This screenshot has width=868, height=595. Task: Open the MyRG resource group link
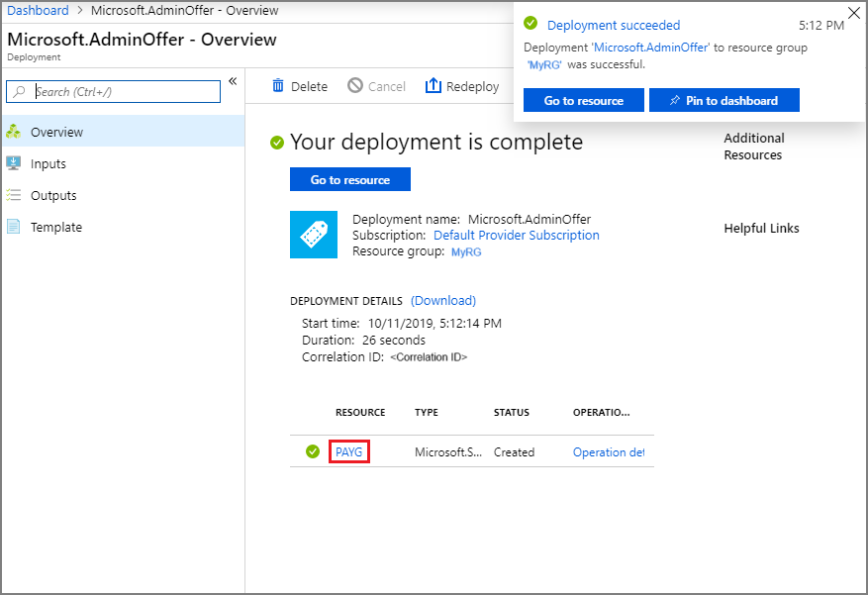point(465,251)
